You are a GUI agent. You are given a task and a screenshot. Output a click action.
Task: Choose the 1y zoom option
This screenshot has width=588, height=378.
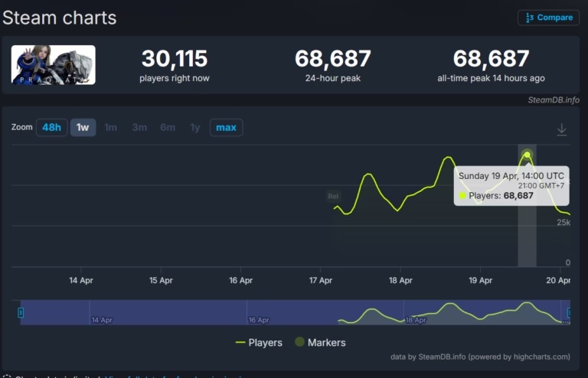point(194,128)
